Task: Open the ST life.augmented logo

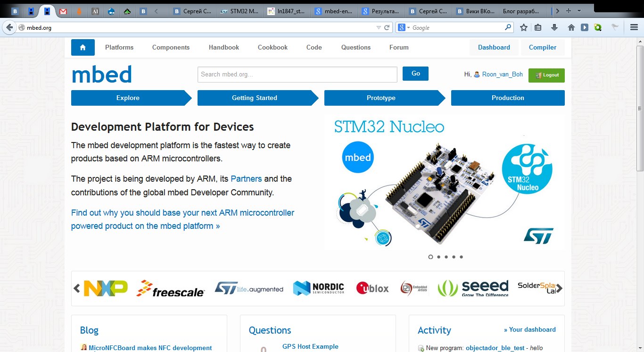Action: click(x=249, y=288)
